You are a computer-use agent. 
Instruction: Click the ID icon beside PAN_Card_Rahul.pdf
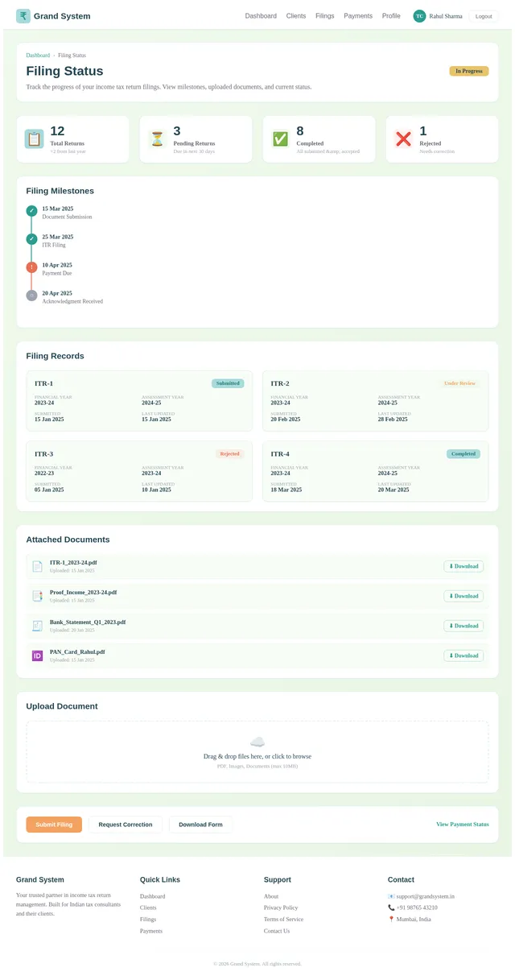[37, 655]
